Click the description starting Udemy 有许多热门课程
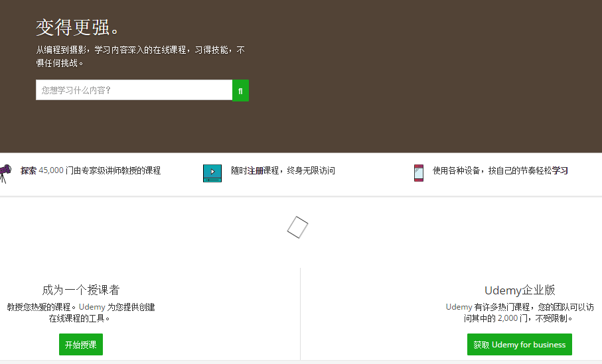Image resolution: width=602 pixels, height=364 pixels. coord(520,312)
